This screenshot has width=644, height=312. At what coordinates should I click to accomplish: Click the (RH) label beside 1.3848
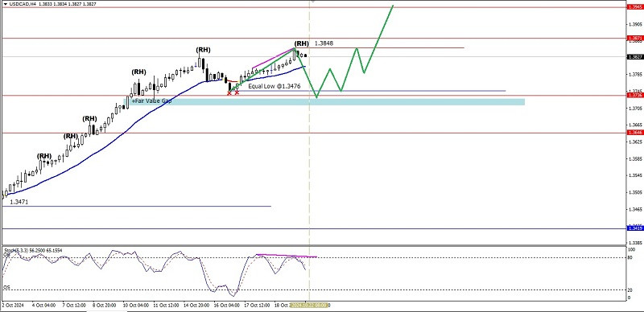click(301, 43)
